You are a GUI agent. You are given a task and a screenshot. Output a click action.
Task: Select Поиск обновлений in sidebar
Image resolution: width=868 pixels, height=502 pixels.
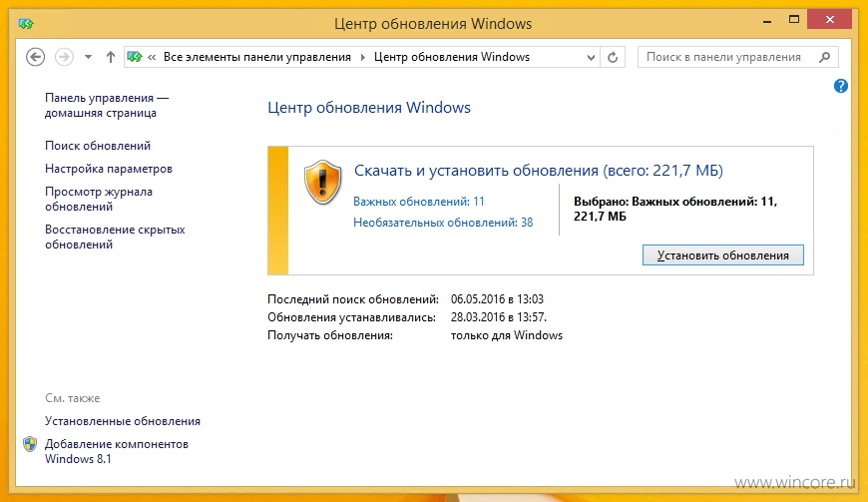tap(98, 146)
